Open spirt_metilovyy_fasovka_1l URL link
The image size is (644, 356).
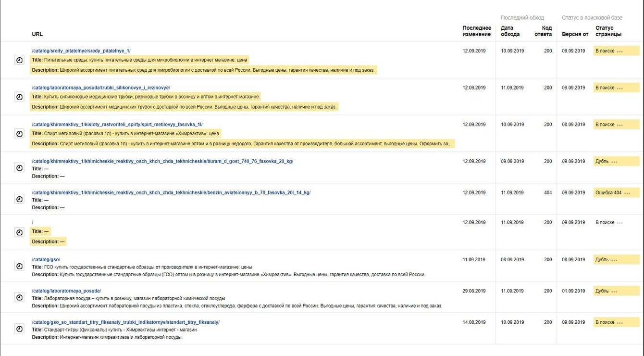[x=117, y=125]
